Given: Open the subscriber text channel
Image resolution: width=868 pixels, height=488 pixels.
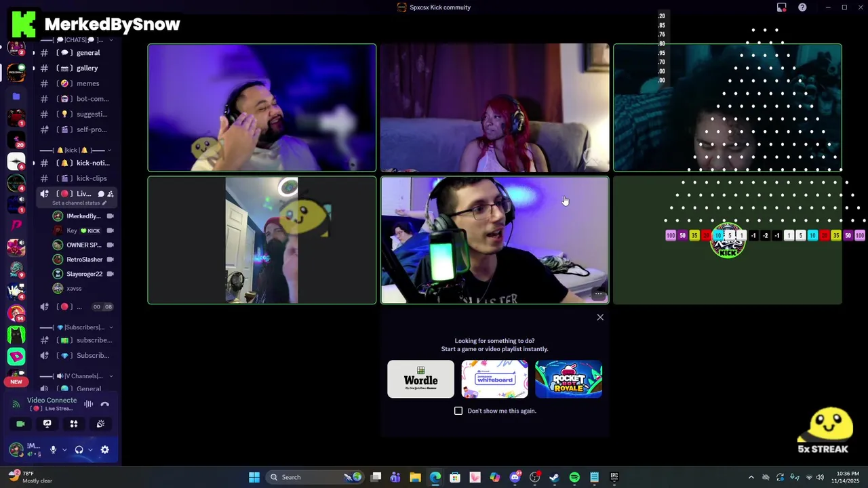Looking at the screenshot, I should click(x=76, y=340).
